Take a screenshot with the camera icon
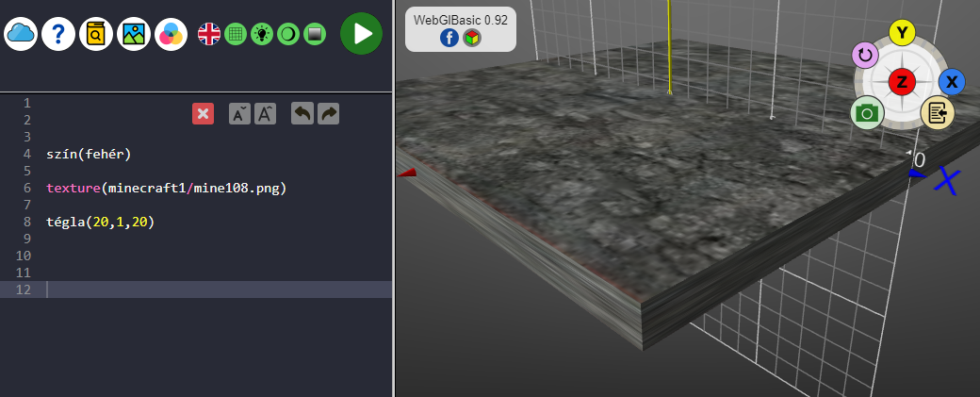The height and width of the screenshot is (397, 980). 867,114
